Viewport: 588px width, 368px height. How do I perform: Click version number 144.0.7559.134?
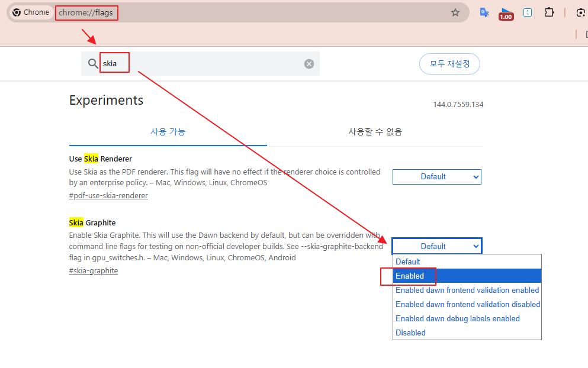click(458, 105)
